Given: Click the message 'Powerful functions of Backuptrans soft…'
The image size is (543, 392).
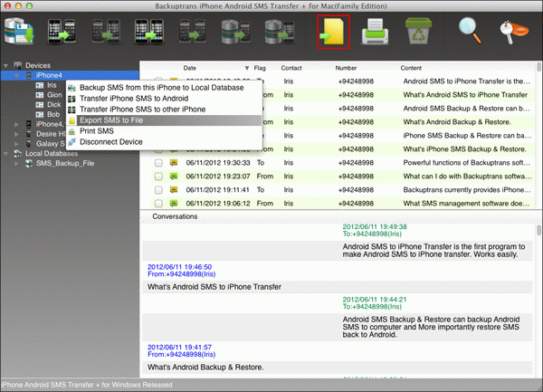Looking at the screenshot, I should coord(466,163).
